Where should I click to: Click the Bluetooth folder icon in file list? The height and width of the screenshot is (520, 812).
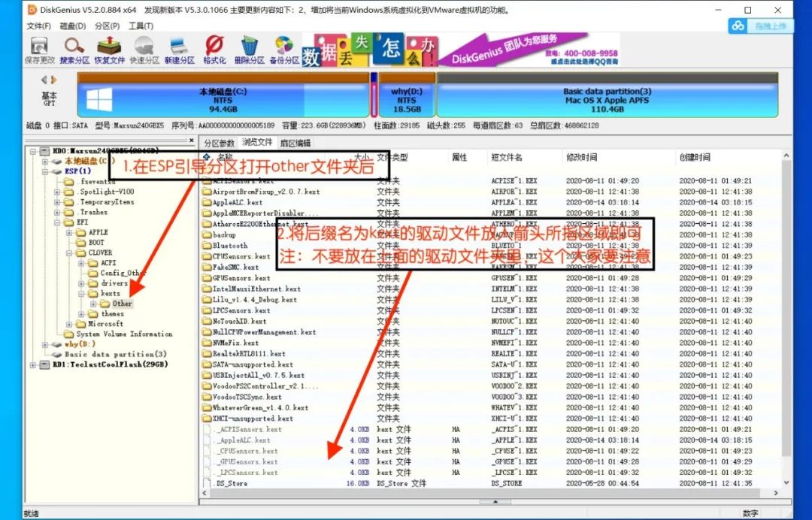coord(207,245)
